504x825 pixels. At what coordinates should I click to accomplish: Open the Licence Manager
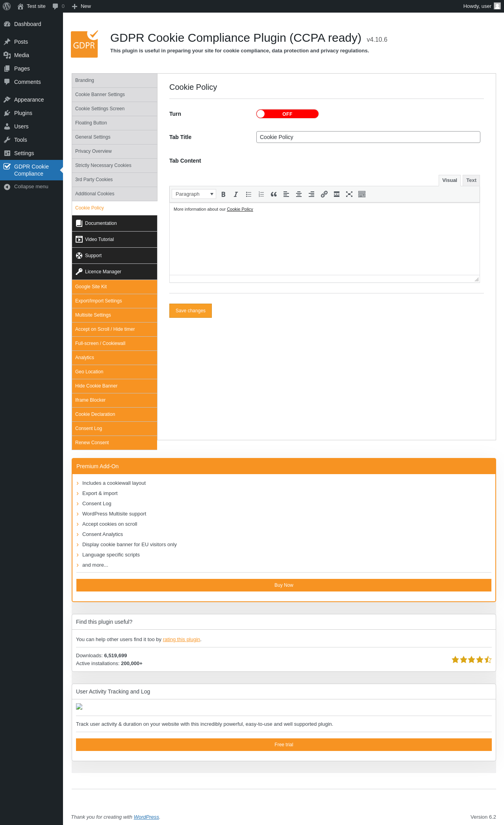coord(115,272)
